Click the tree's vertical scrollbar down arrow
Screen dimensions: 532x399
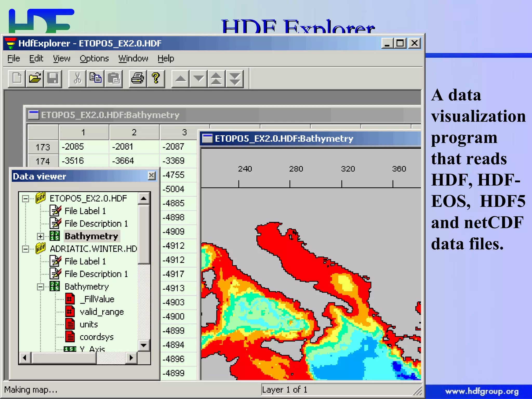(x=144, y=345)
